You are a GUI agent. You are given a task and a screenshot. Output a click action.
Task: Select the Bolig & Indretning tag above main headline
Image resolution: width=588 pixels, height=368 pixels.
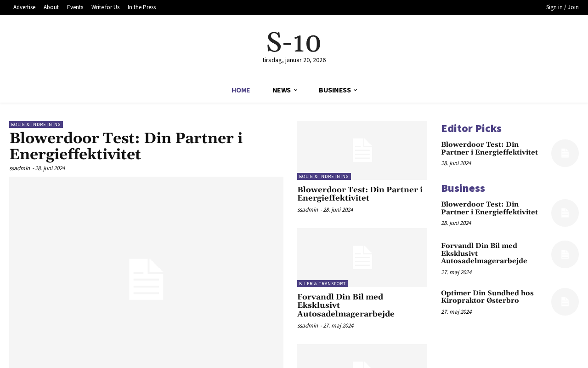(x=36, y=125)
